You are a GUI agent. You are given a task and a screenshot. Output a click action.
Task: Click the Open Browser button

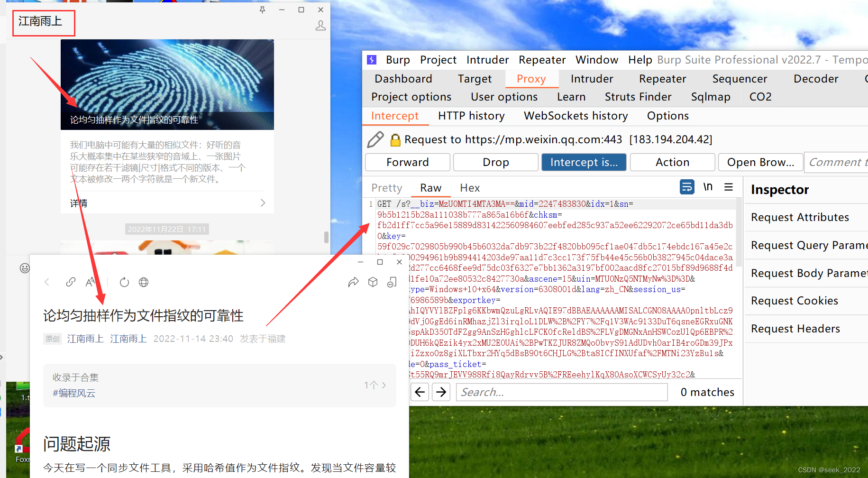point(760,162)
